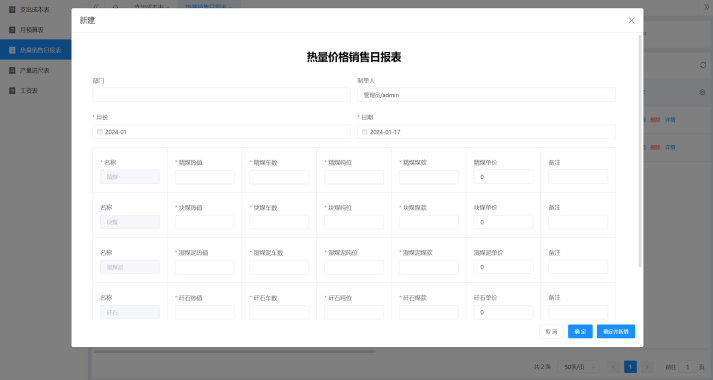Viewport: 713px width, 380px height.
Task: Close the 新建 dialog with the X icon
Action: point(632,20)
